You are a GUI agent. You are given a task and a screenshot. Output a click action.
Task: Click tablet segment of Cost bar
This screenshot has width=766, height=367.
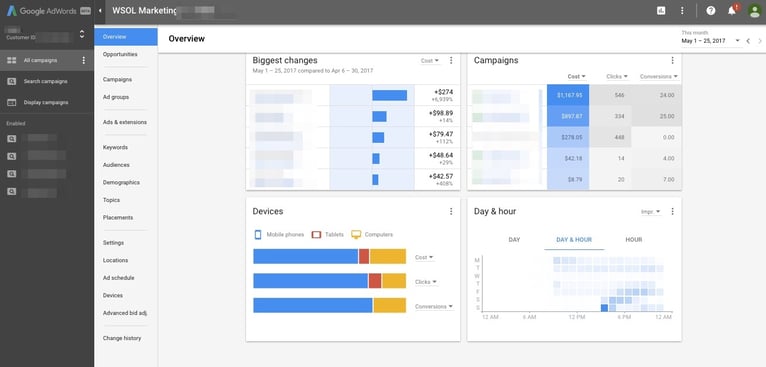pos(364,256)
